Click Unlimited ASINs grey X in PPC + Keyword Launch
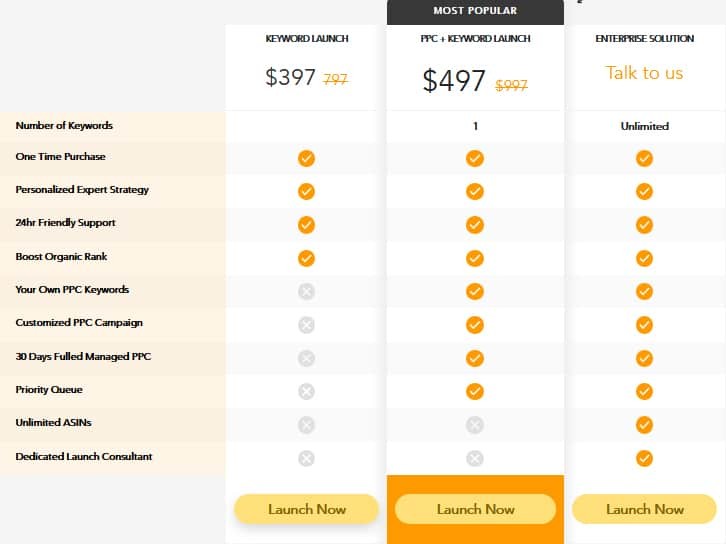This screenshot has width=726, height=544. pos(475,425)
